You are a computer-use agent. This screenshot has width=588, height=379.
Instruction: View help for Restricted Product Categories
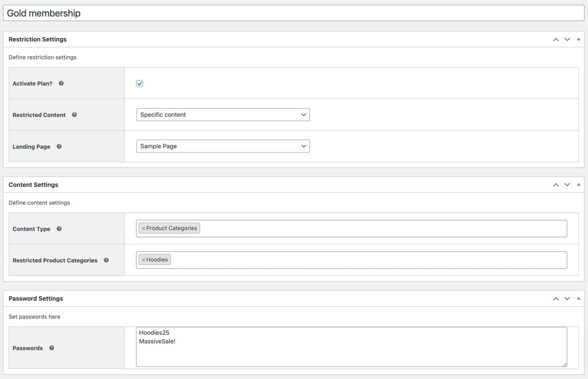(106, 260)
